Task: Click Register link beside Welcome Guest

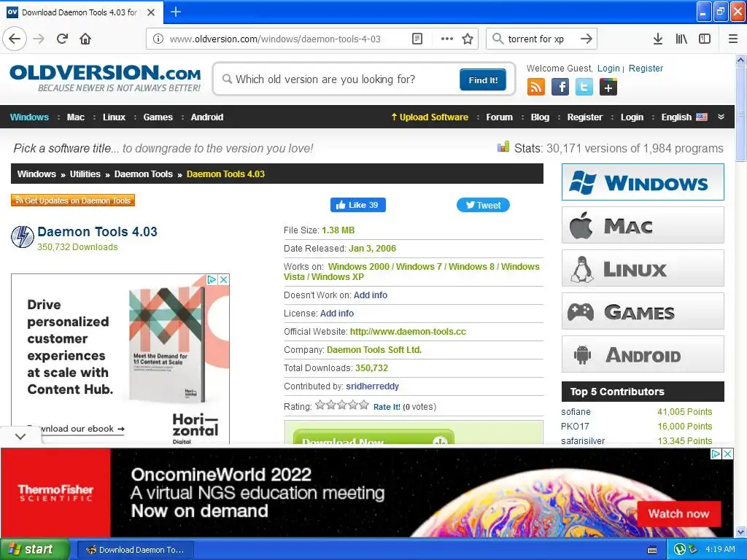Action: [x=646, y=68]
